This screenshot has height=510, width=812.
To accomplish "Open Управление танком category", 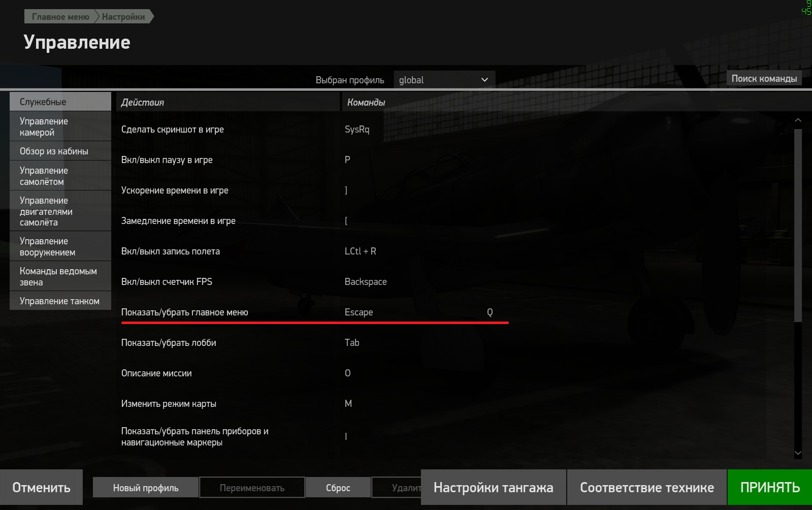I will (x=60, y=301).
